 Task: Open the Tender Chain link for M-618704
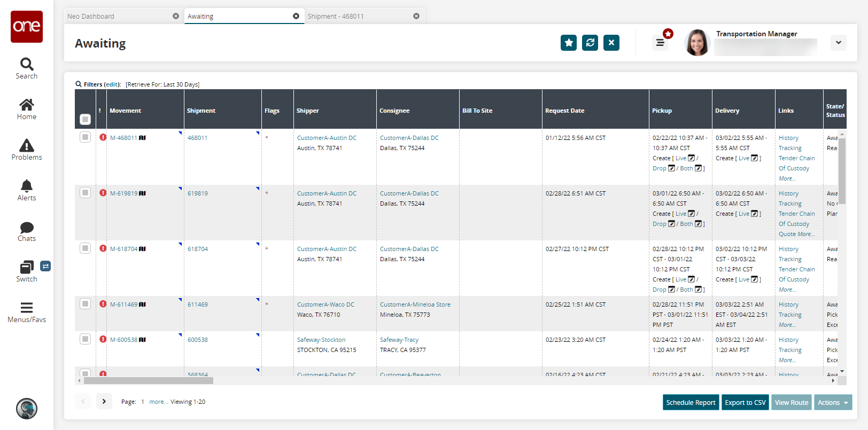[x=796, y=269]
